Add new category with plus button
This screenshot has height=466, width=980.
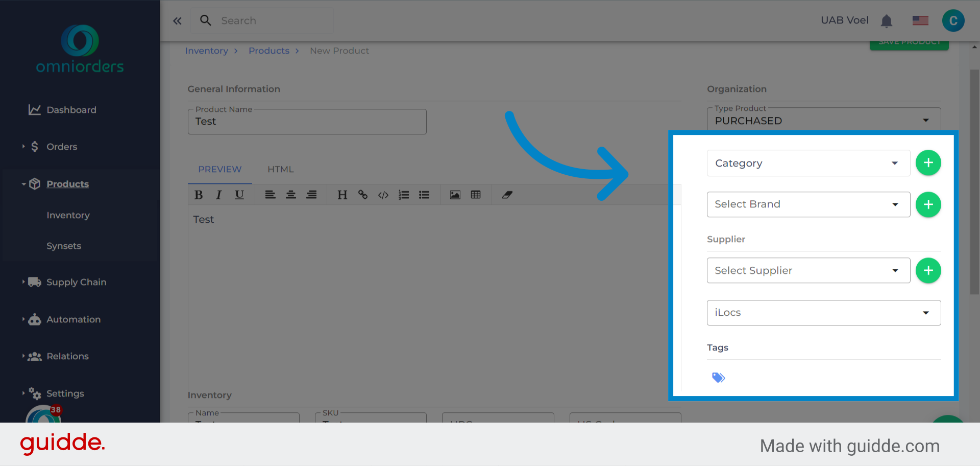coord(928,163)
